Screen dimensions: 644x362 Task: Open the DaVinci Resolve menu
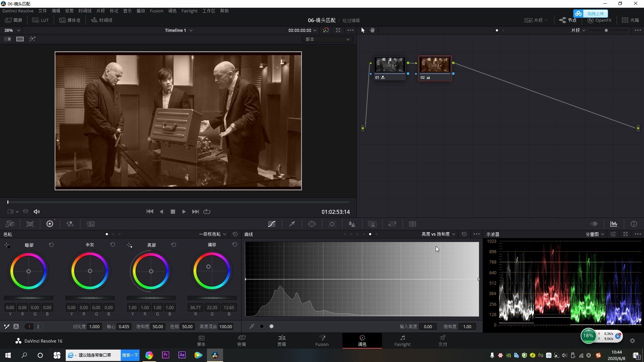click(x=18, y=11)
